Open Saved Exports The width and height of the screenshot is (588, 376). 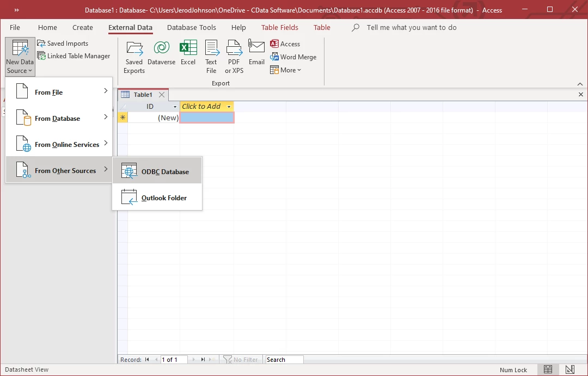tap(134, 57)
